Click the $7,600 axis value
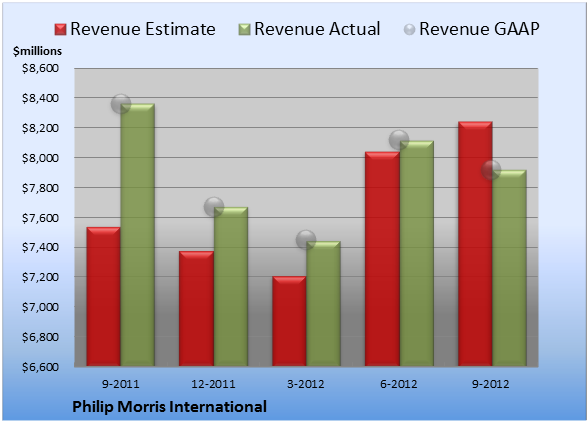Screen dimensions: 588x422 [x=40, y=218]
